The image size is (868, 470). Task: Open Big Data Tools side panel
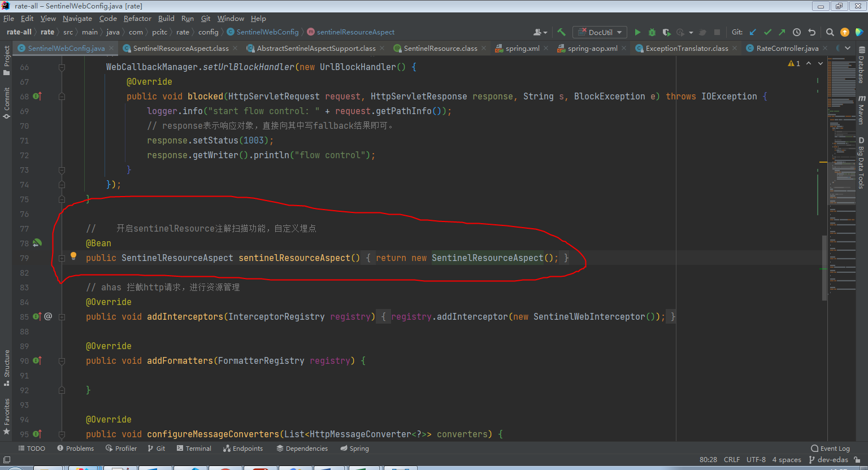pyautogui.click(x=861, y=163)
